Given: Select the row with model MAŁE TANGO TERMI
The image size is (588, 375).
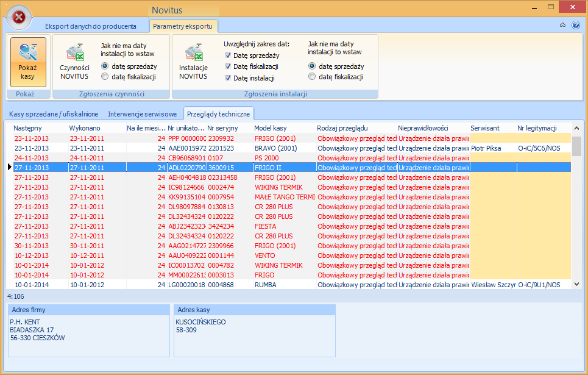Looking at the screenshot, I should pyautogui.click(x=292, y=197).
